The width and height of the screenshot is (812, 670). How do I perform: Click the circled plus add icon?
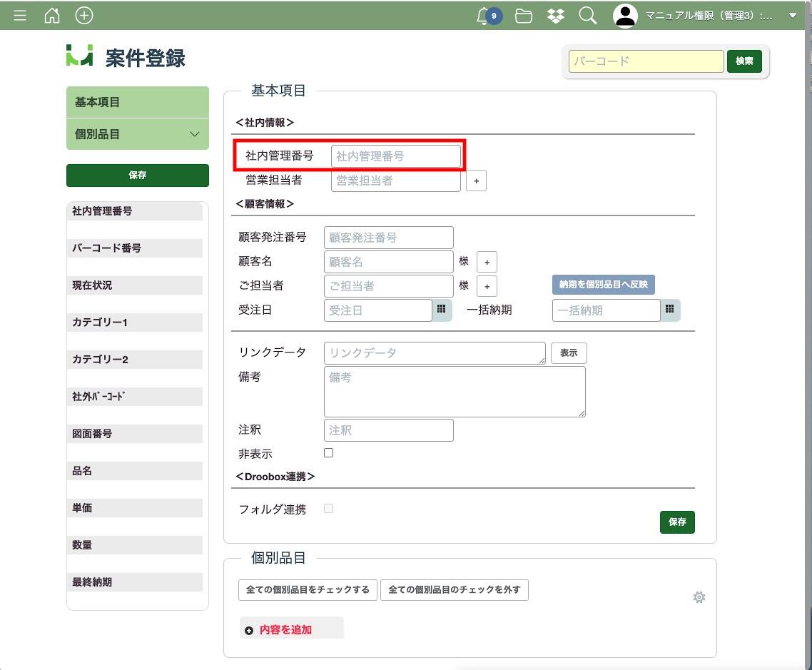[84, 16]
